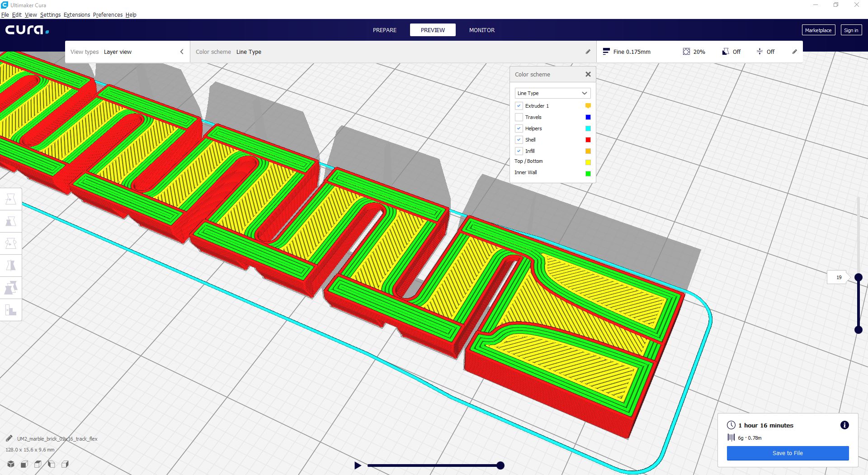This screenshot has height=475, width=868.
Task: Select the Scale tool in left toolbar
Action: 11,221
